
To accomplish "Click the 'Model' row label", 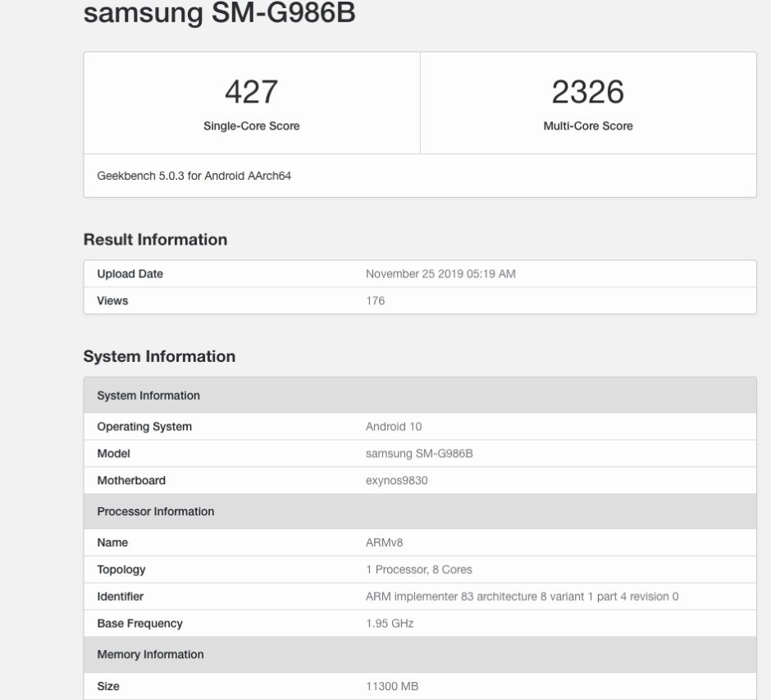I will point(113,454).
